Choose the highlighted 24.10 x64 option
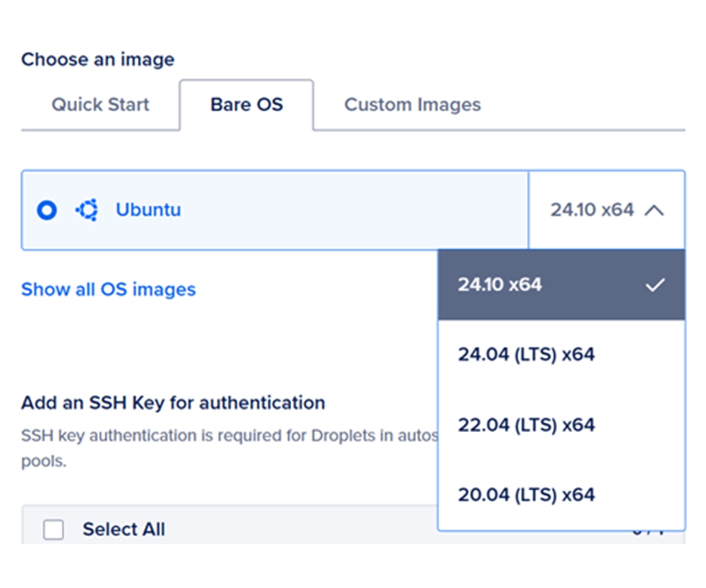This screenshot has height=588, width=706. tap(500, 285)
